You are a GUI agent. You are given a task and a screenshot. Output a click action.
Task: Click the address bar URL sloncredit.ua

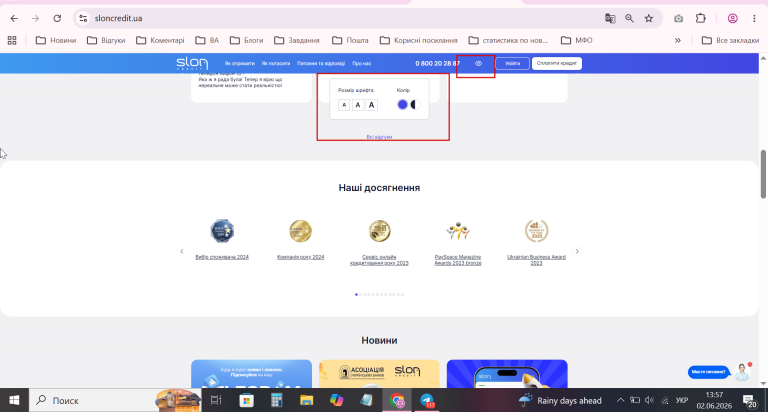pyautogui.click(x=119, y=19)
